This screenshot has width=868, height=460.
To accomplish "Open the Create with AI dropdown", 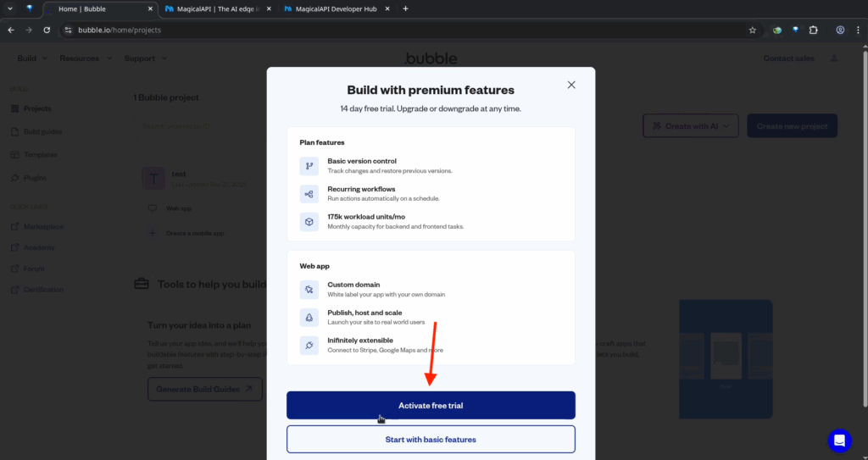I will coord(691,126).
